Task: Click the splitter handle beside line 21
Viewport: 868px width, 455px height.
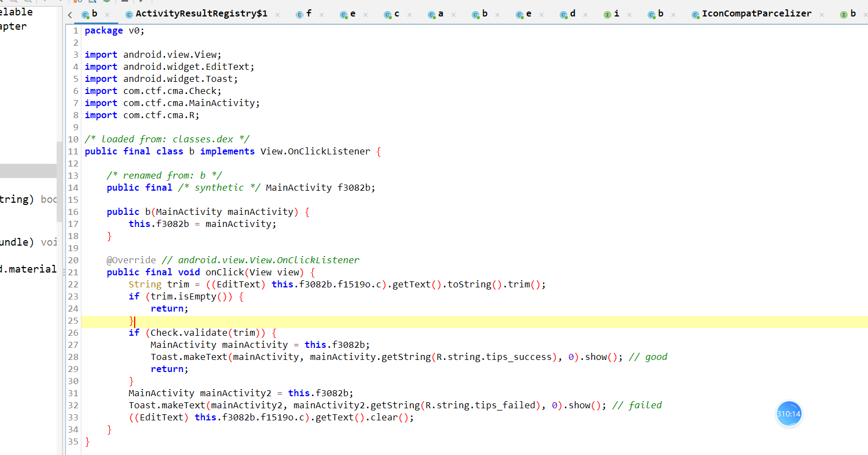Action: [64, 272]
